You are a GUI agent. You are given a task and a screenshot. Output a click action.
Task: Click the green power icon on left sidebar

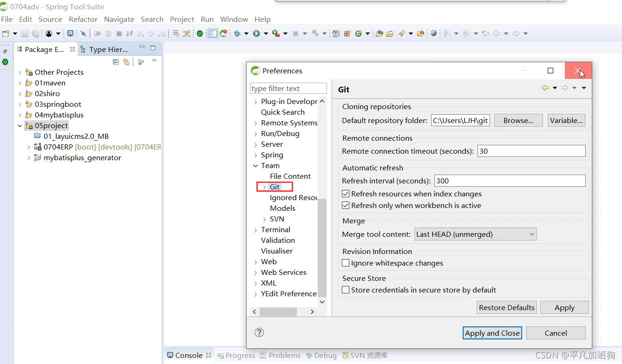click(5, 62)
